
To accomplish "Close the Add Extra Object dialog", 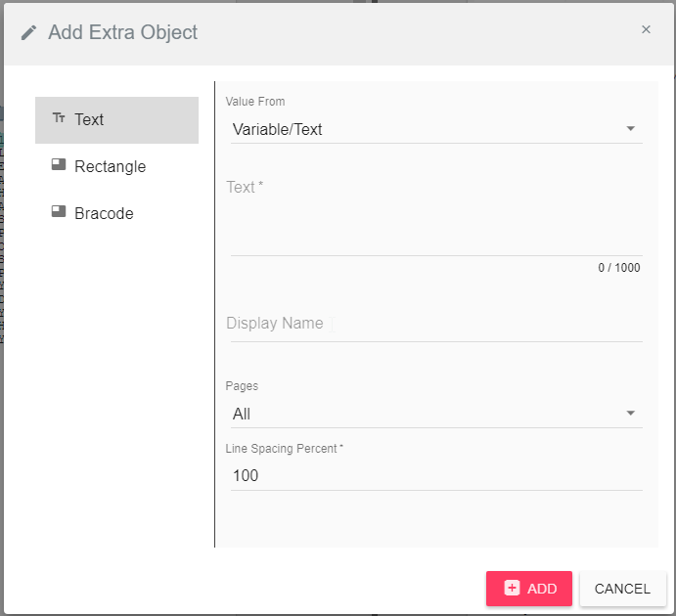I will click(646, 29).
